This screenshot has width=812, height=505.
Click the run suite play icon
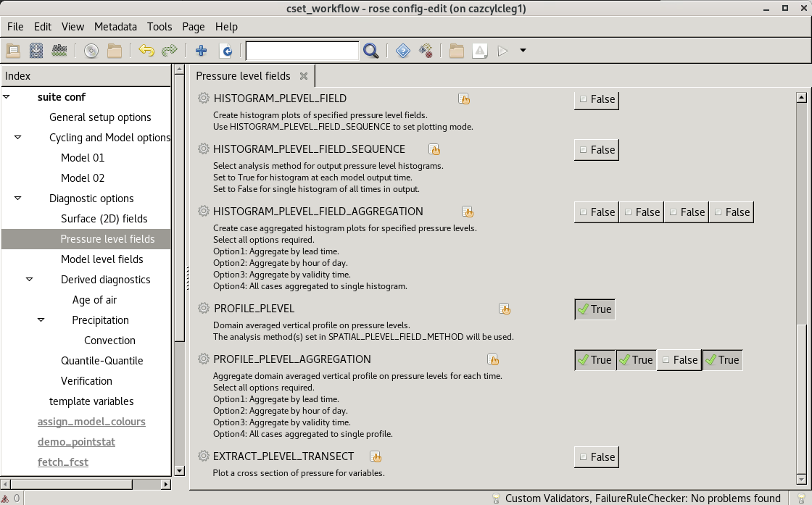(502, 51)
